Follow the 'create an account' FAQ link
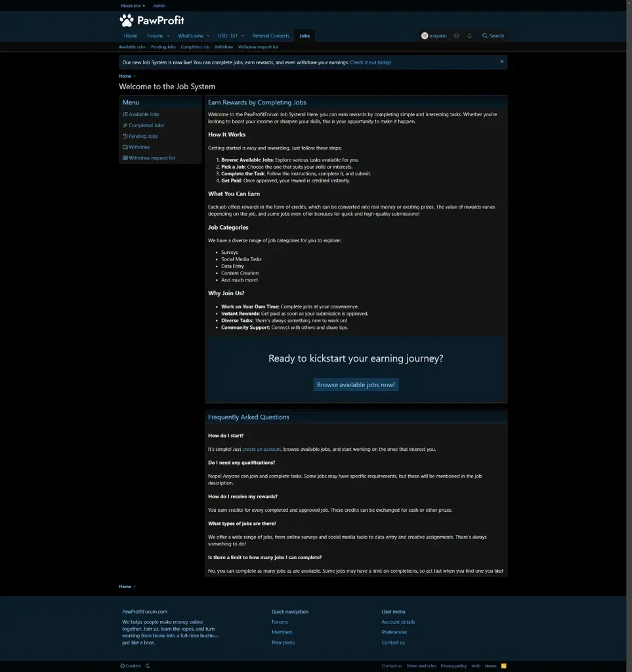The width and height of the screenshot is (632, 672). pyautogui.click(x=262, y=450)
